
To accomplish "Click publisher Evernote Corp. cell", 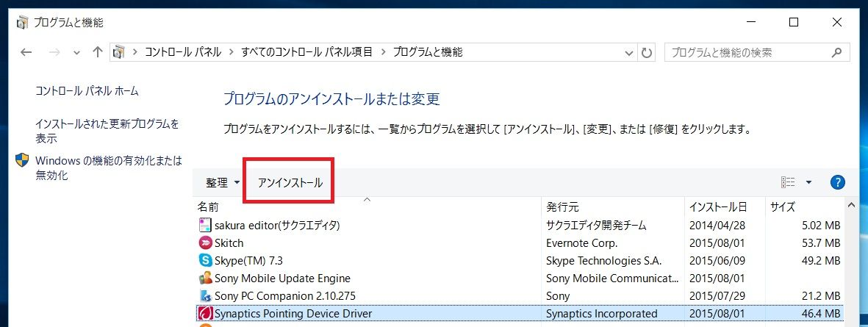I will click(x=582, y=243).
